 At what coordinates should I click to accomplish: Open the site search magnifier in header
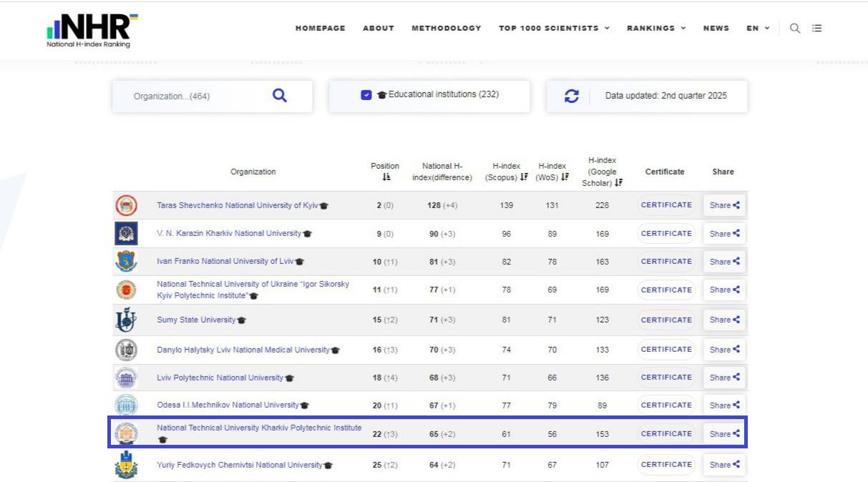tap(795, 29)
